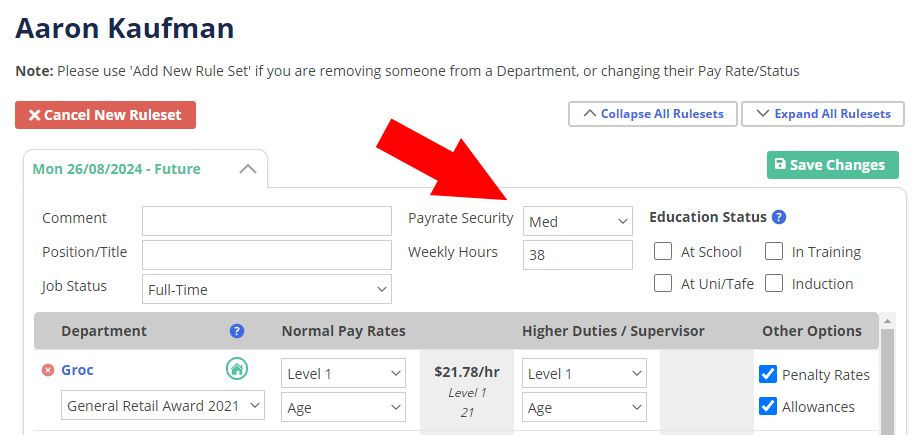Uncheck the Penalty Rates checkbox
The height and width of the screenshot is (435, 921).
tap(768, 375)
